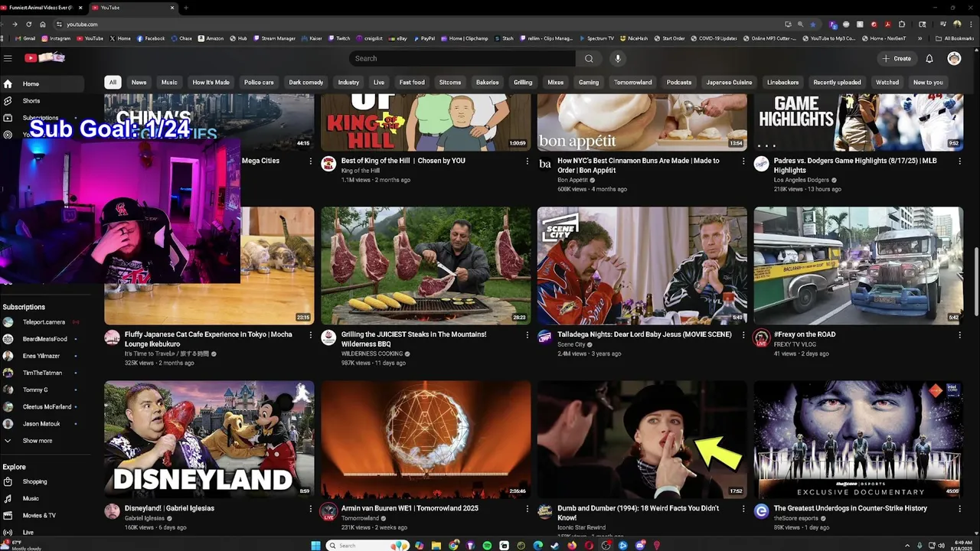
Task: Select the Dark comedy filter chip
Action: pos(305,83)
